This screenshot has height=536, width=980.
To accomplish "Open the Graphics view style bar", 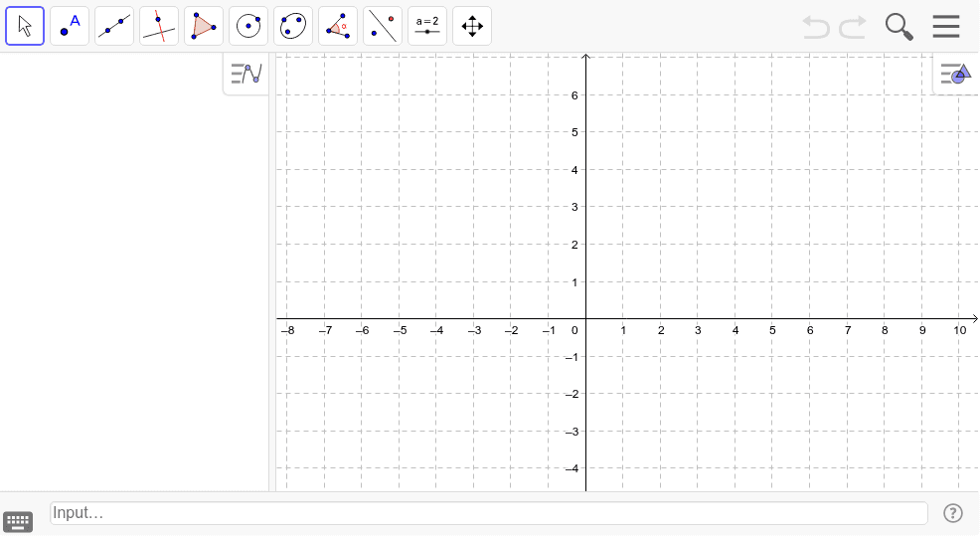I will pos(955,74).
